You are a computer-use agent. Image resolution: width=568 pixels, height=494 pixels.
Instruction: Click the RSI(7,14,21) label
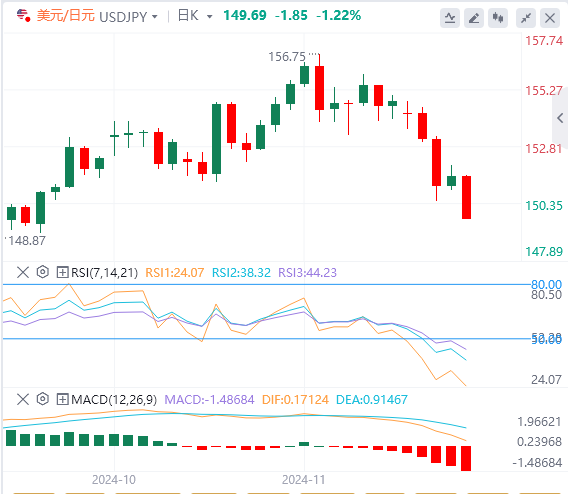pyautogui.click(x=104, y=272)
